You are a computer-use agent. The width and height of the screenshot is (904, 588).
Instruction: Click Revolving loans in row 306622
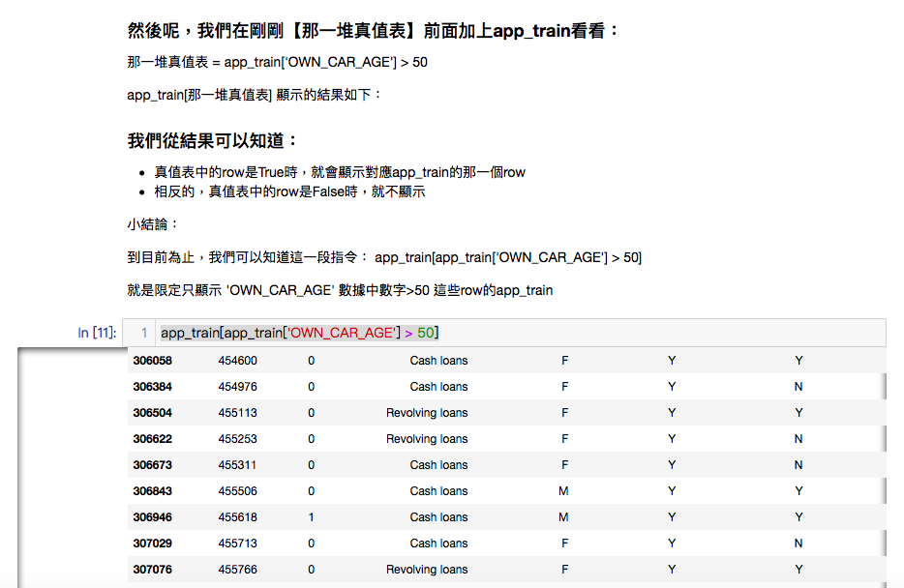click(427, 439)
